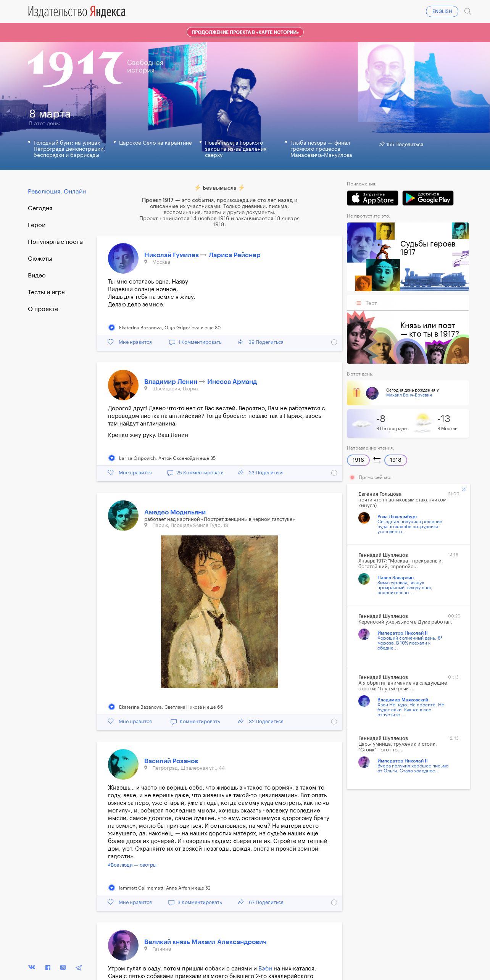The width and height of the screenshot is (490, 980).
Task: Switch the site language to ENGLISH
Action: point(442,11)
